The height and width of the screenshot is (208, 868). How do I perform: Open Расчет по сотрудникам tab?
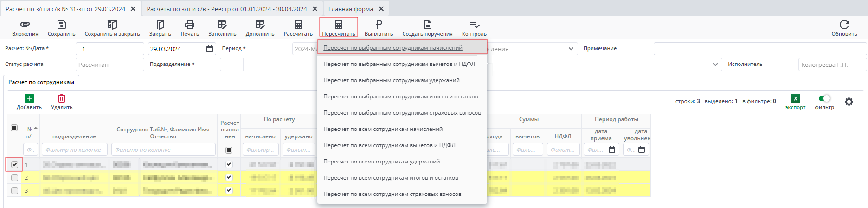[x=41, y=82]
